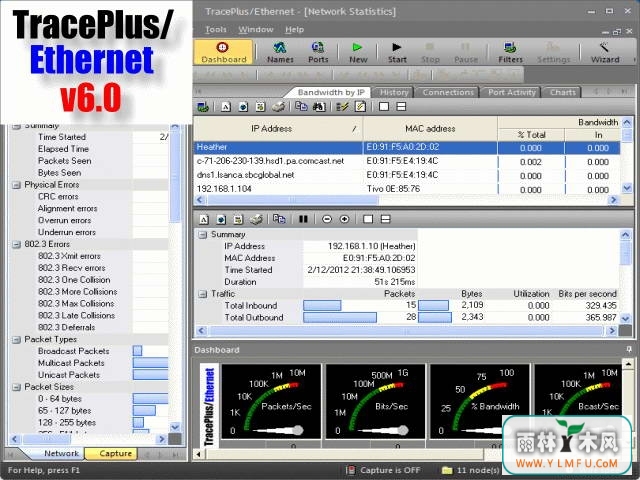Select the c-71-206-230-139.hsd1.pa.comcast.net row

point(407,161)
